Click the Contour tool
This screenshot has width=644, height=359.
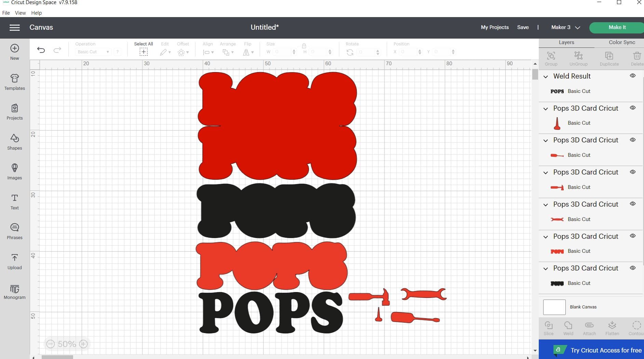636,328
